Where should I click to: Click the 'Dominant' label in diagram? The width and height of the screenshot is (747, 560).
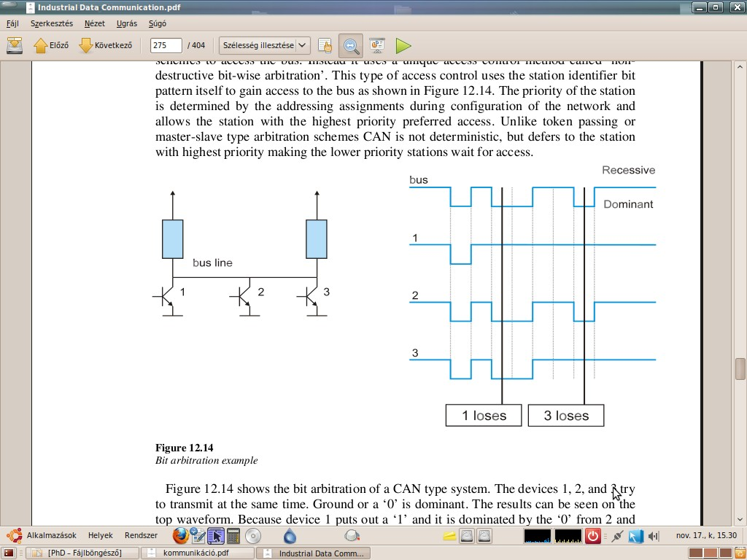[628, 204]
